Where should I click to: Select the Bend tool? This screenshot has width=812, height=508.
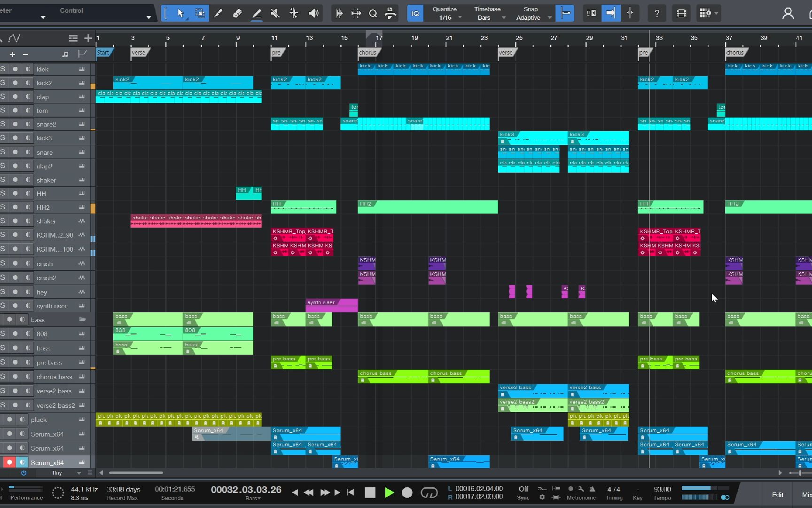(294, 13)
